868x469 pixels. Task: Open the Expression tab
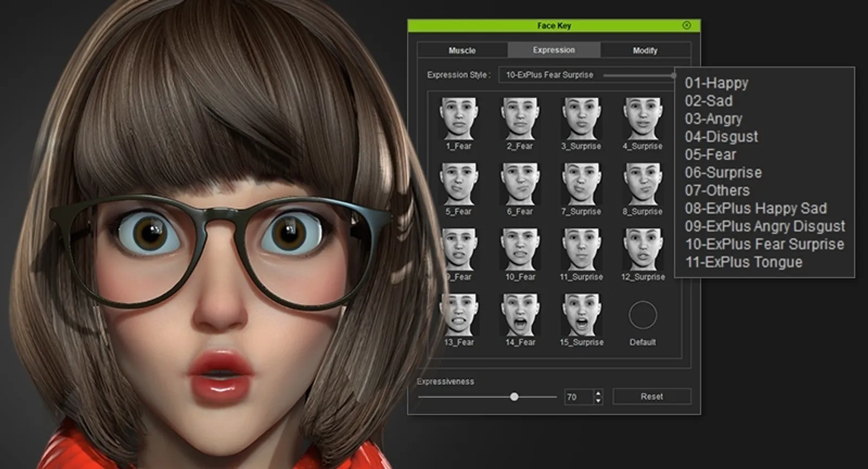(554, 50)
